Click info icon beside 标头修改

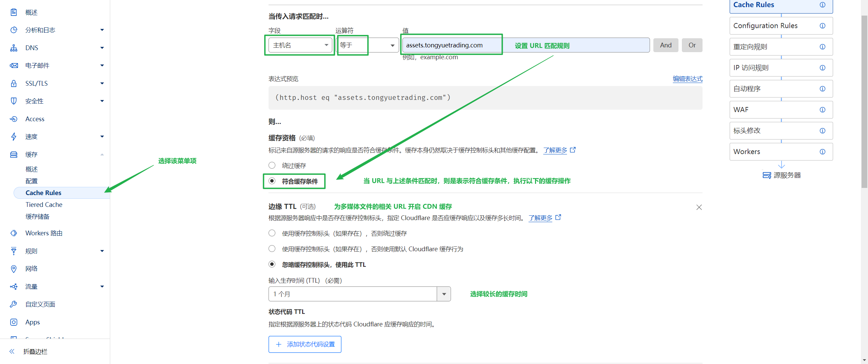coord(823,131)
